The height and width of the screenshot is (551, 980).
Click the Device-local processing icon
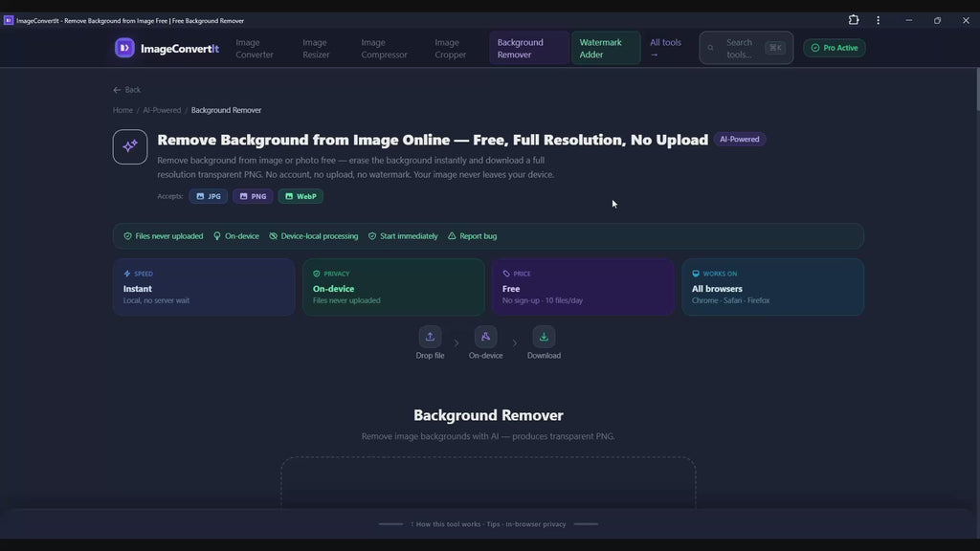(x=273, y=236)
